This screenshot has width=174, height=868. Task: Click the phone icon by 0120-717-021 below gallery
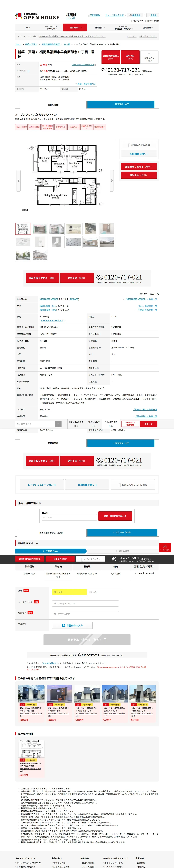(x=100, y=277)
